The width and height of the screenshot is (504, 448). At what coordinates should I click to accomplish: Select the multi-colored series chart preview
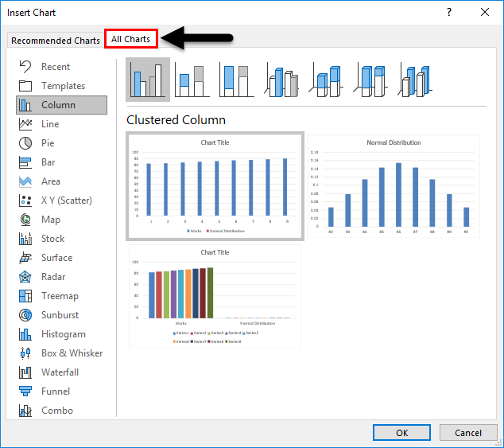[x=215, y=296]
